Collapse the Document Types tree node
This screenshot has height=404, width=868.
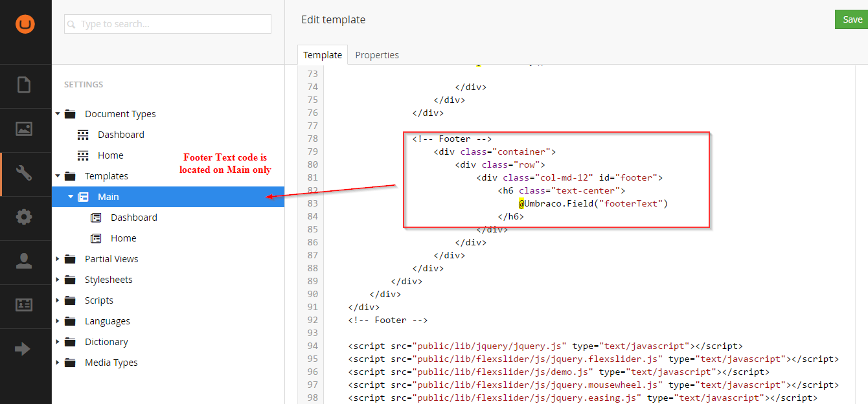tap(58, 114)
